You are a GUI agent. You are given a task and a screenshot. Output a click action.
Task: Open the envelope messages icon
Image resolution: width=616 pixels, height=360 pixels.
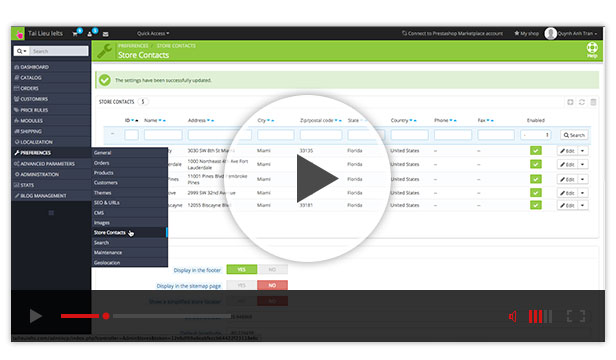106,34
